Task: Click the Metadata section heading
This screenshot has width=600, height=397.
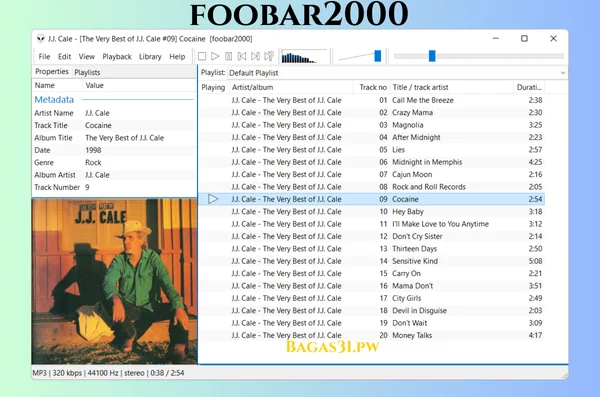Action: point(54,100)
